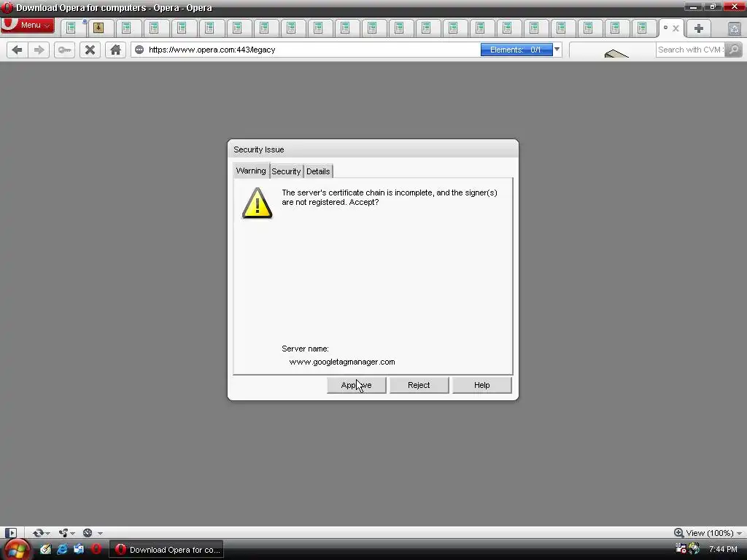
Task: Switch to the tab with the download arrow icon
Action: 99,28
